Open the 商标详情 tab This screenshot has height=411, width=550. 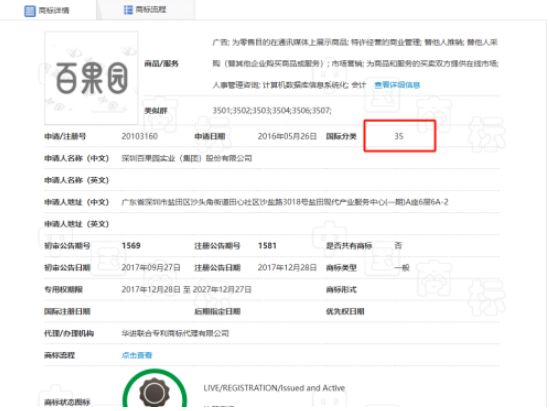point(47,10)
